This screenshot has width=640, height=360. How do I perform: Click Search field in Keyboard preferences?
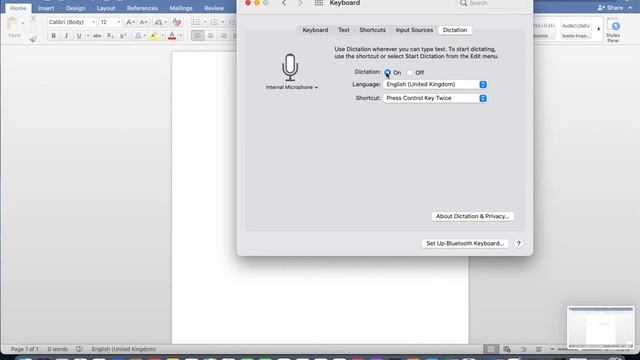494,3
